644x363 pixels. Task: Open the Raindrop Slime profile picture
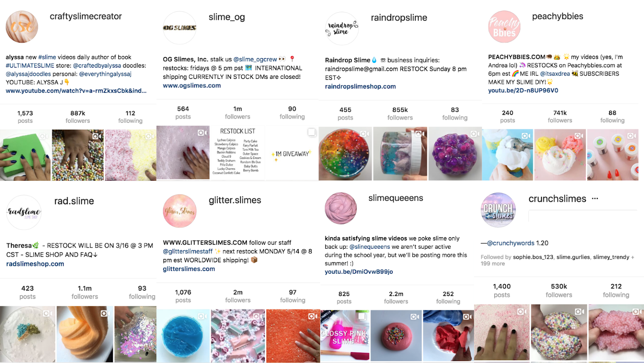pyautogui.click(x=342, y=28)
